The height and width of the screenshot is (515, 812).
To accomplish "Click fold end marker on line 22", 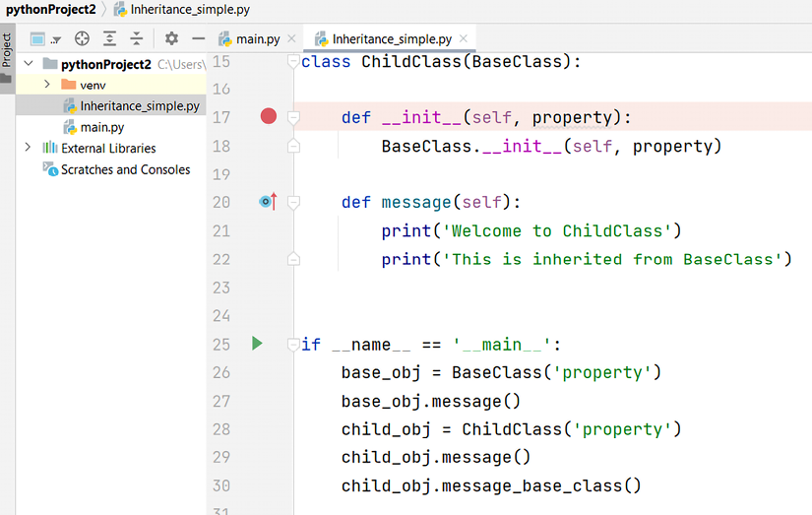I will coord(293,259).
